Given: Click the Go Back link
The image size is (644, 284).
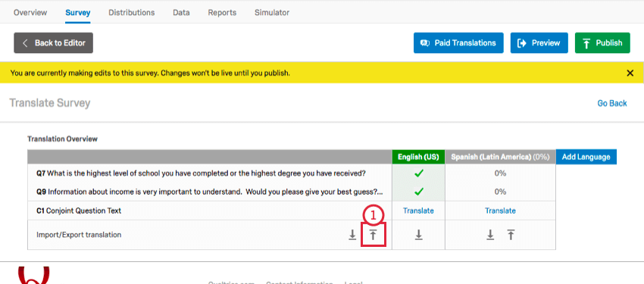Looking at the screenshot, I should 612,104.
